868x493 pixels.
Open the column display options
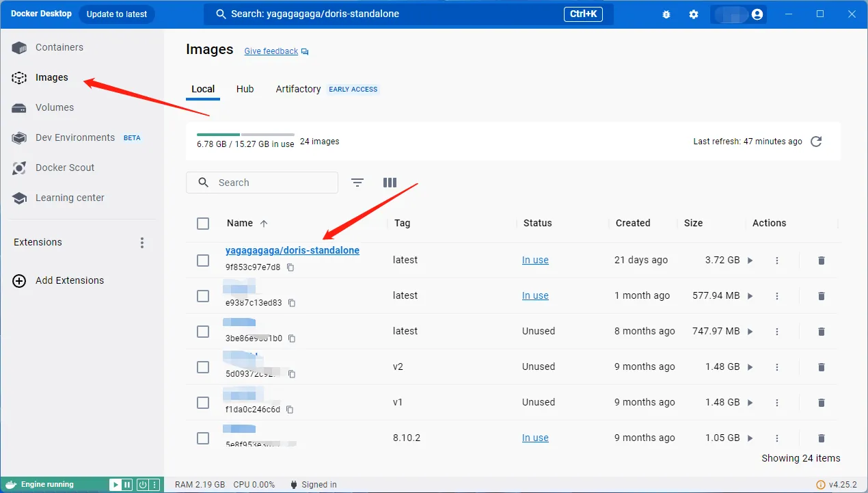[x=390, y=183]
